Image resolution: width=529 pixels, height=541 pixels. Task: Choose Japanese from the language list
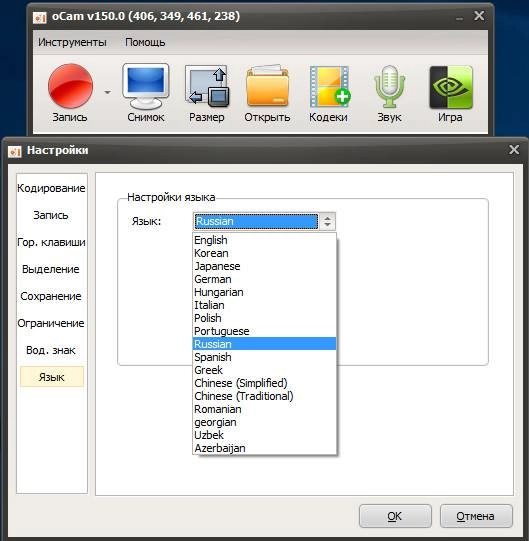pos(264,266)
